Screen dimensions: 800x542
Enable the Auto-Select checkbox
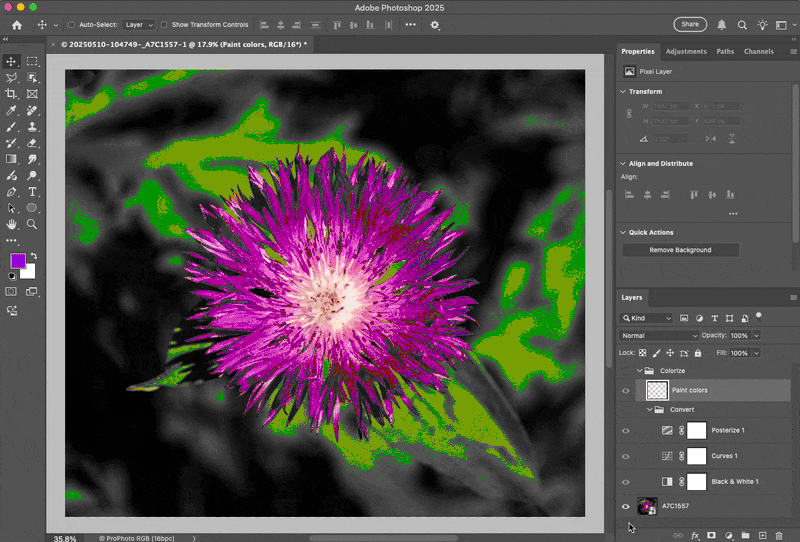click(71, 24)
